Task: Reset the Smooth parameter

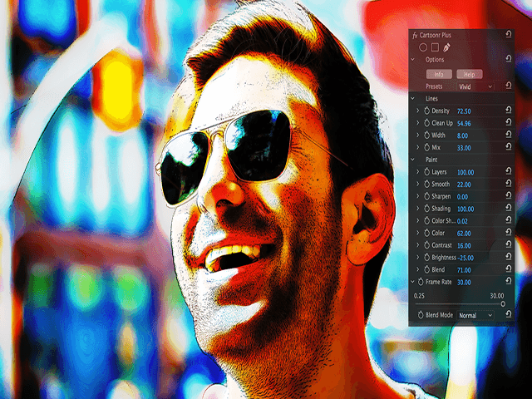Action: pos(508,183)
